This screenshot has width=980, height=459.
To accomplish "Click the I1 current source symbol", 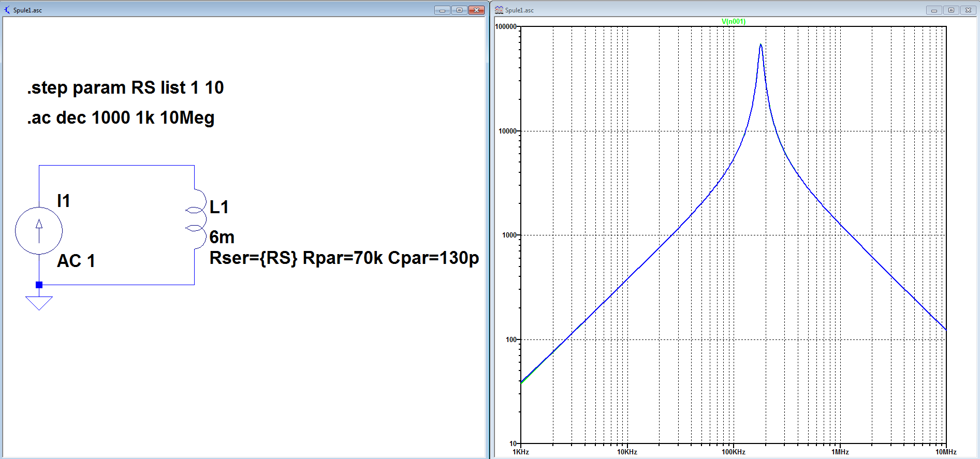I will pyautogui.click(x=39, y=231).
